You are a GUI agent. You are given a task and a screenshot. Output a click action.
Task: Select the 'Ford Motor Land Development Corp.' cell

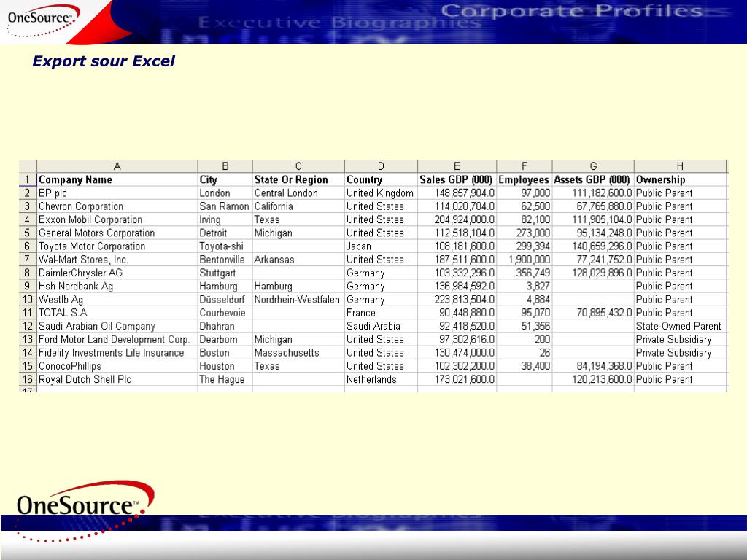pos(117,340)
